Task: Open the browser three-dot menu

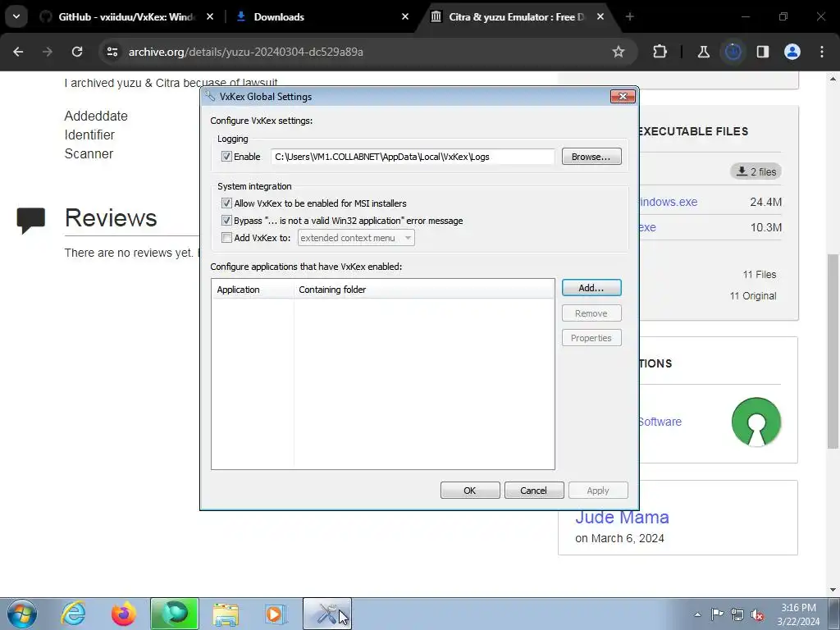Action: coord(822,52)
